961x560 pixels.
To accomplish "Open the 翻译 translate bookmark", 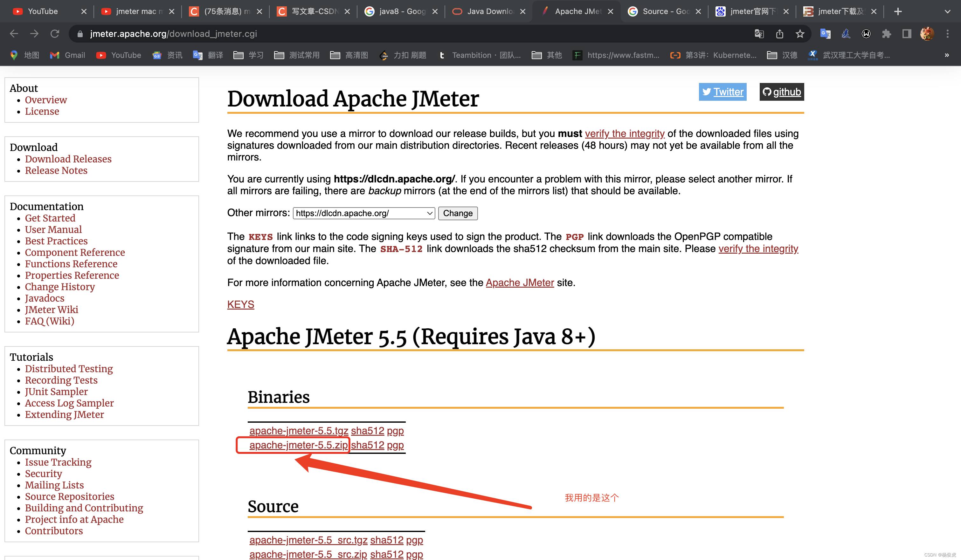I will point(208,55).
